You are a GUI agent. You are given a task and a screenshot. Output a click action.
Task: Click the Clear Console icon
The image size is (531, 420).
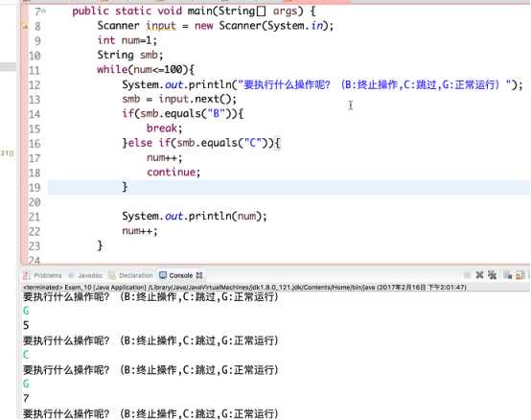click(x=507, y=275)
